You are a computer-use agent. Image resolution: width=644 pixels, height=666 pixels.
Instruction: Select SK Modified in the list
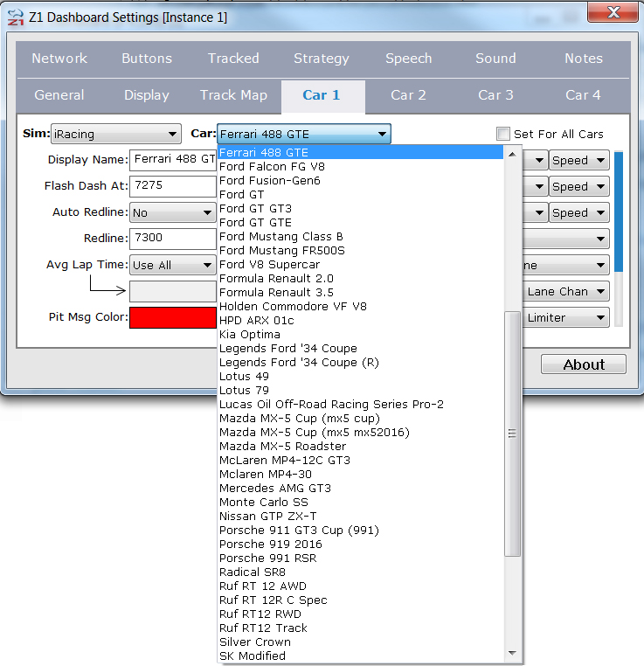pos(360,656)
